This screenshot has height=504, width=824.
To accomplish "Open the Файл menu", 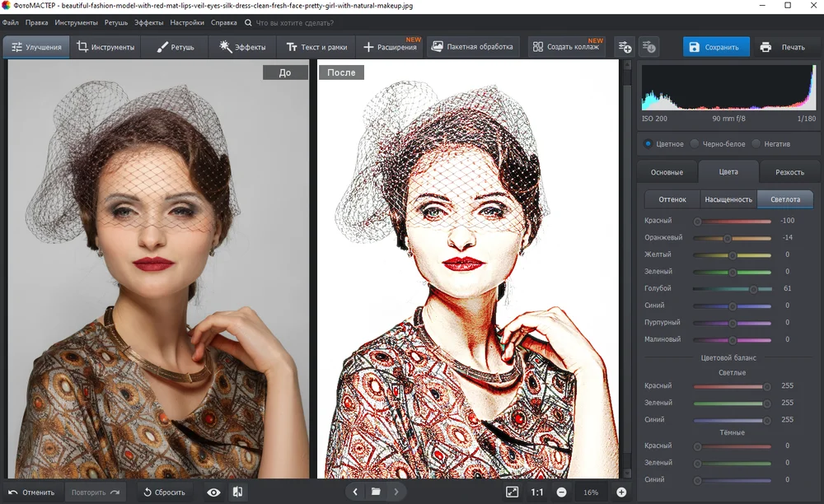I will (11, 22).
